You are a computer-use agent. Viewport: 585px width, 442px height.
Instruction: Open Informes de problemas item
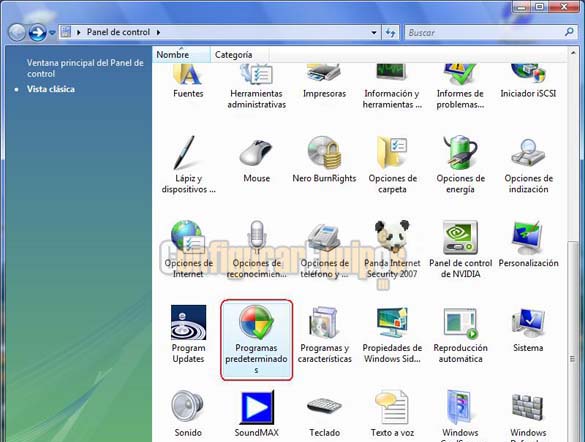pos(460,87)
